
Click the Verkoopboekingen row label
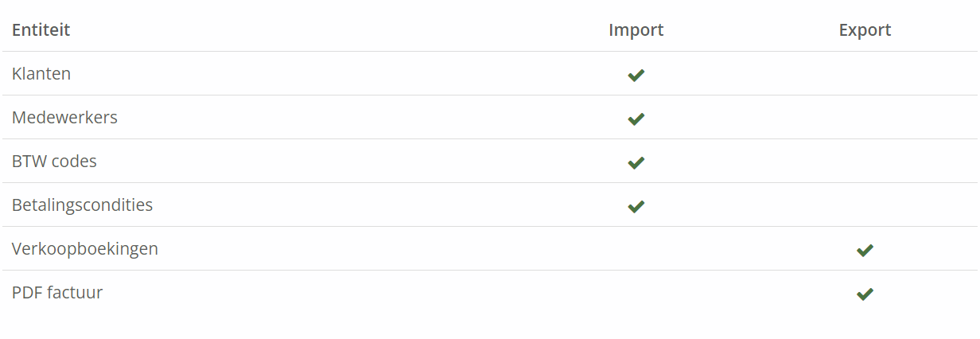click(x=85, y=249)
